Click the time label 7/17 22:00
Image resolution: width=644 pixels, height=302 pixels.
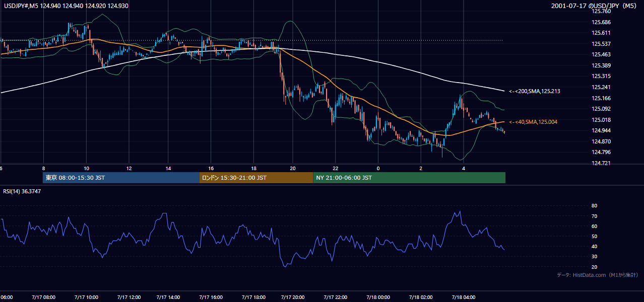point(336,297)
